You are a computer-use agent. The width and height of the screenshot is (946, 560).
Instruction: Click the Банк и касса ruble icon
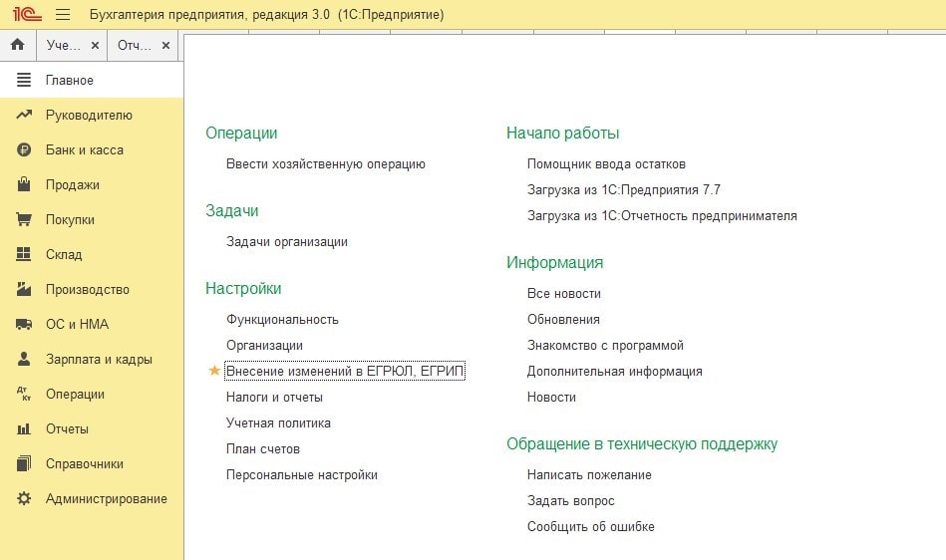tap(24, 149)
